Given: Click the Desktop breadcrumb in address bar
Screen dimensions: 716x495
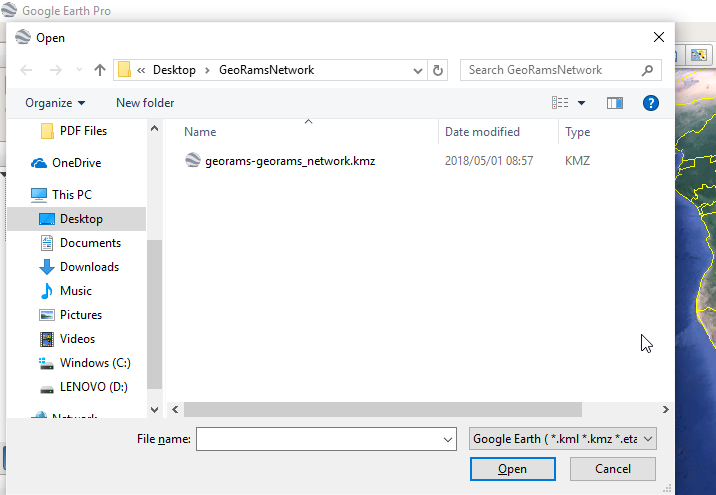Looking at the screenshot, I should coord(174,70).
